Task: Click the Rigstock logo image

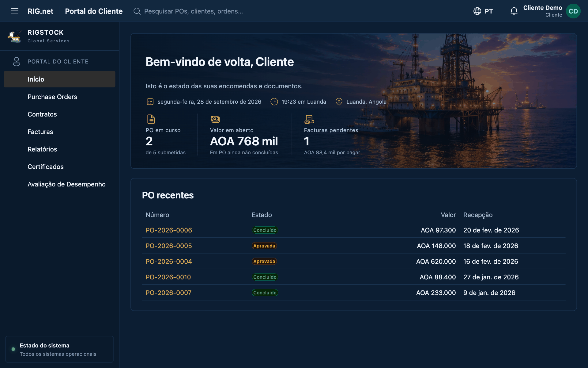Action: click(x=14, y=36)
